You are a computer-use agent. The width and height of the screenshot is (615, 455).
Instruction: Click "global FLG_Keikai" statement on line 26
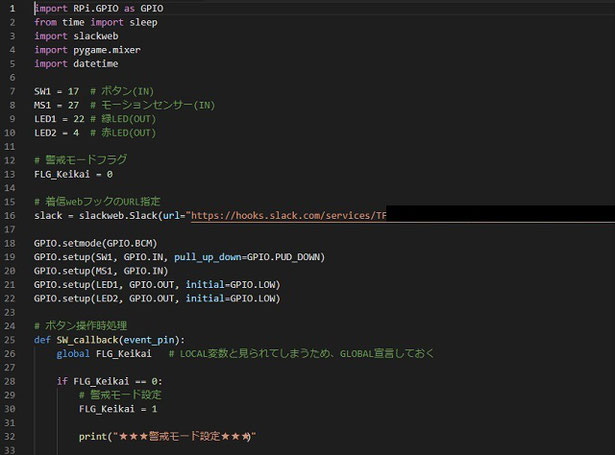[104, 353]
